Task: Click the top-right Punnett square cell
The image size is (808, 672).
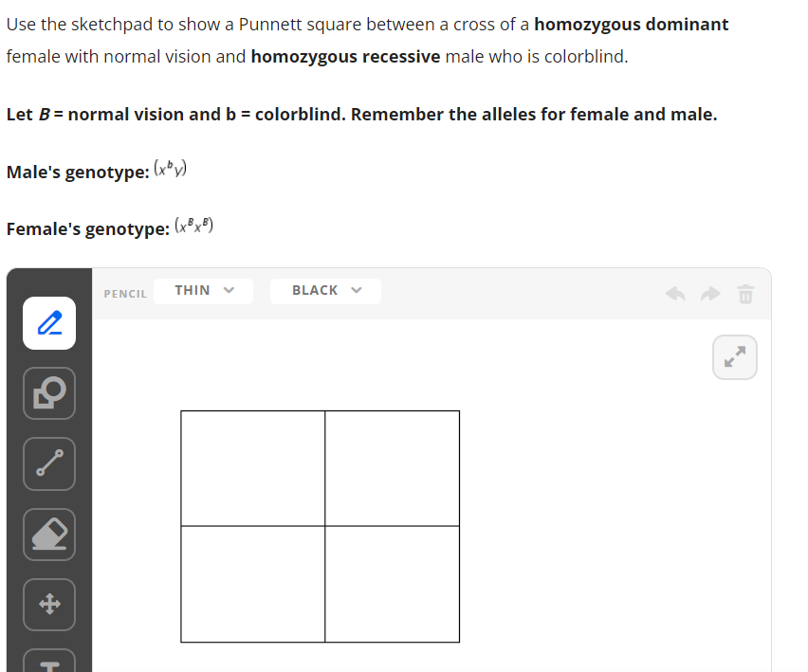Action: 392,467
